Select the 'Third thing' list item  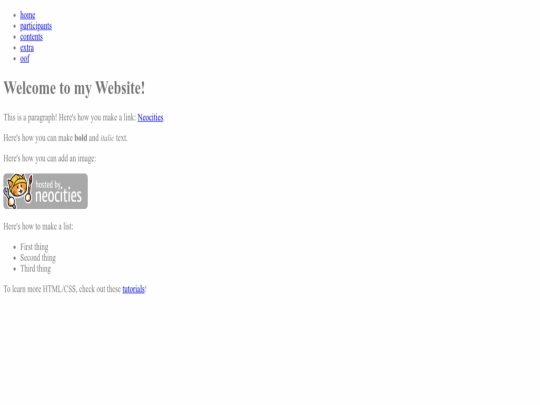pos(35,269)
